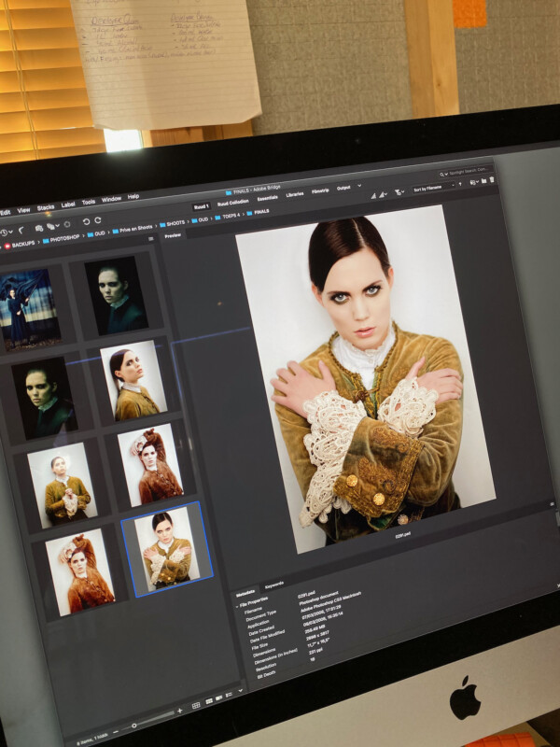Screen dimensions: 560x747
Task: Expand the view options chevron at bottom
Action: [x=241, y=690]
